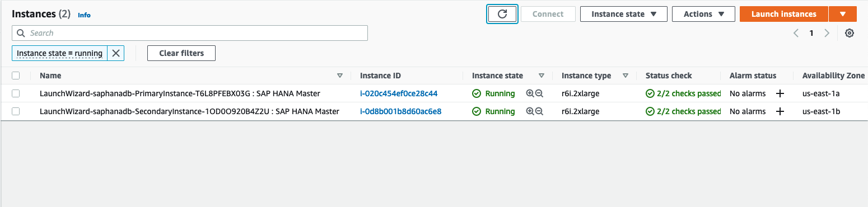This screenshot has height=207, width=868.
Task: Check the SecondaryInstance row checkbox
Action: pyautogui.click(x=16, y=111)
